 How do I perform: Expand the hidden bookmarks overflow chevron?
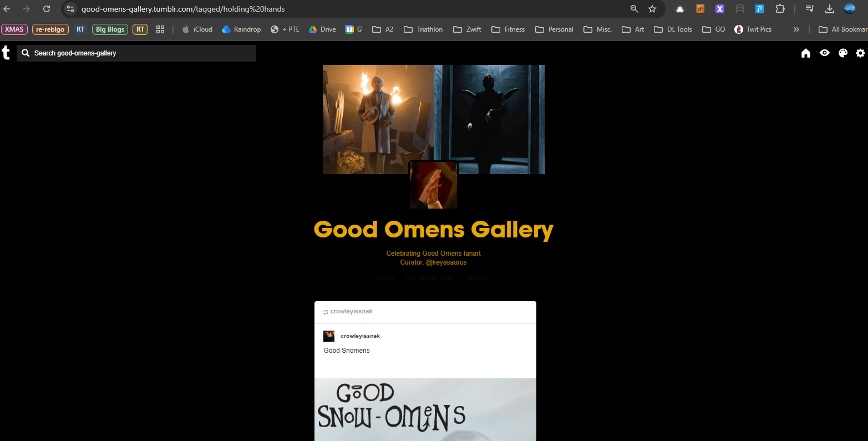[796, 29]
